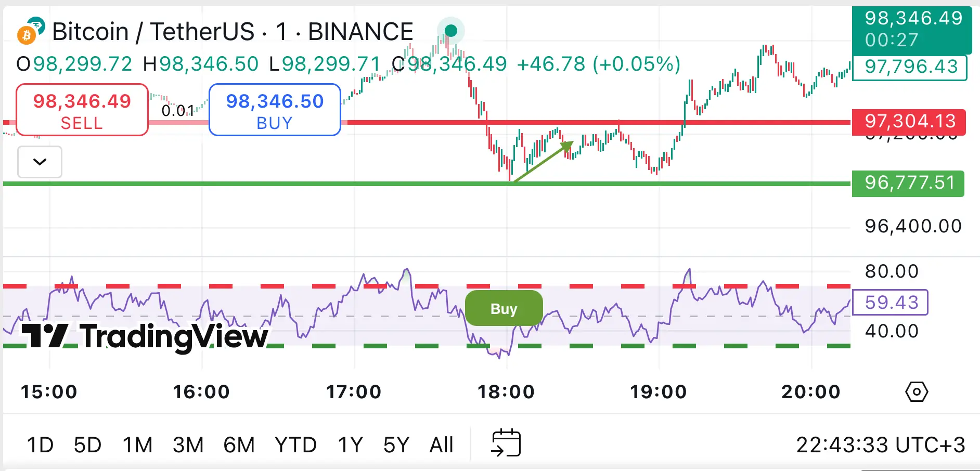
Task: Click the SELL 98,346.49 button
Action: pos(82,110)
